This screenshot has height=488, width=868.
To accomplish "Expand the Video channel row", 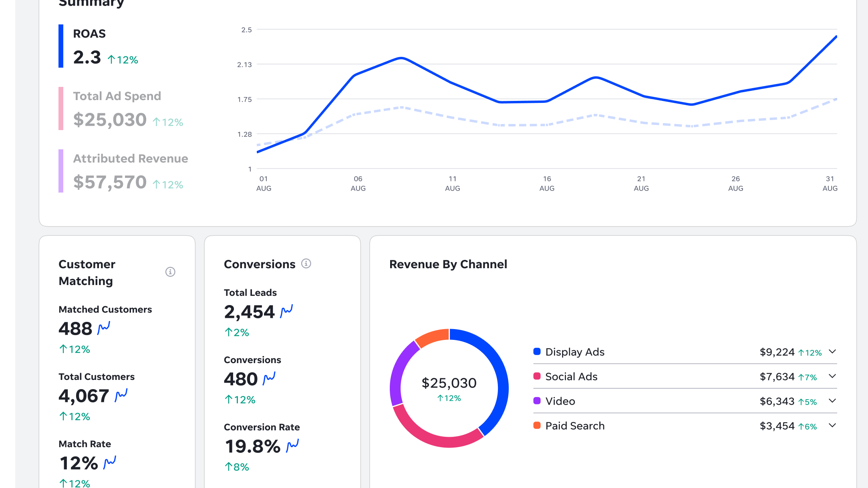I will [832, 401].
